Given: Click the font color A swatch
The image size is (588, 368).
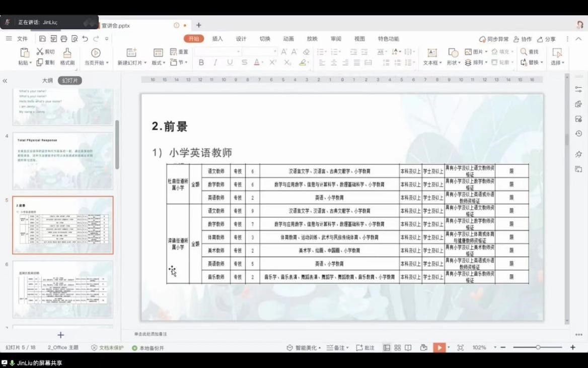Looking at the screenshot, I should click(257, 63).
